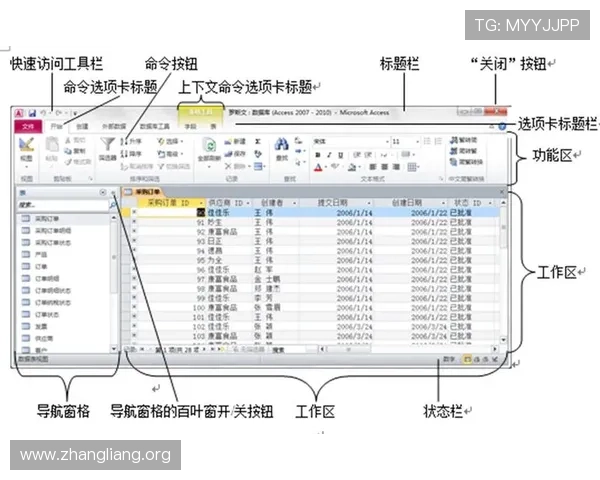Toggle Filter (切换筛选) button in sort group
The height and width of the screenshot is (480, 600).
(x=173, y=167)
